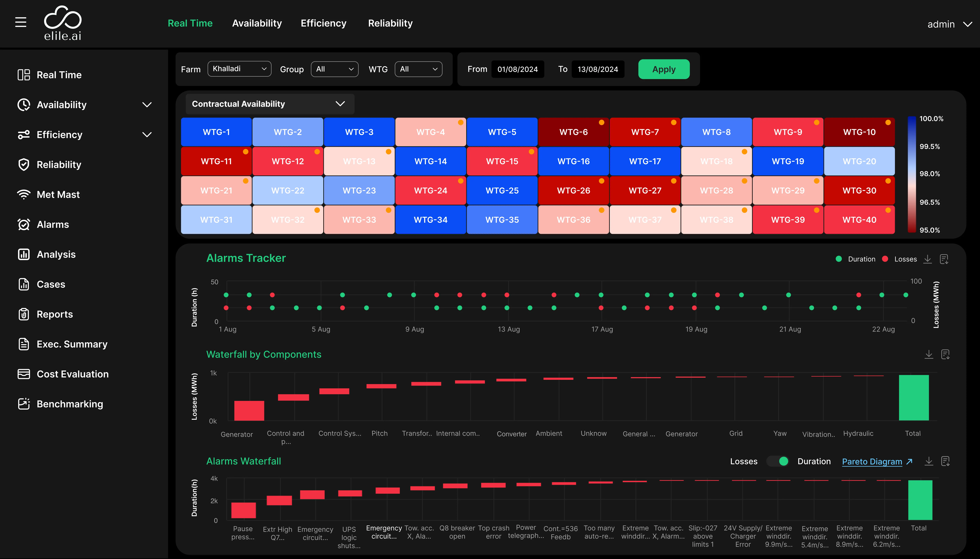Toggle Losses series in Alarms Tracker legend

(x=900, y=259)
